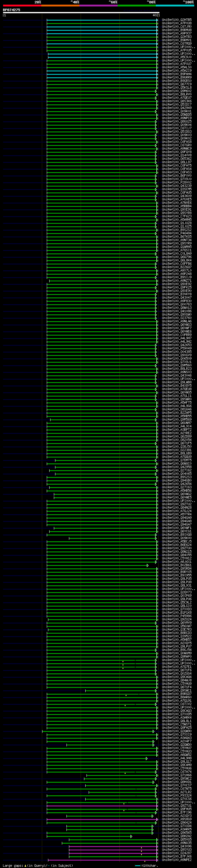The image size is (197, 868).
Task: Open hit UniRef100_Q2HTB3
Action: tap(177, 37)
